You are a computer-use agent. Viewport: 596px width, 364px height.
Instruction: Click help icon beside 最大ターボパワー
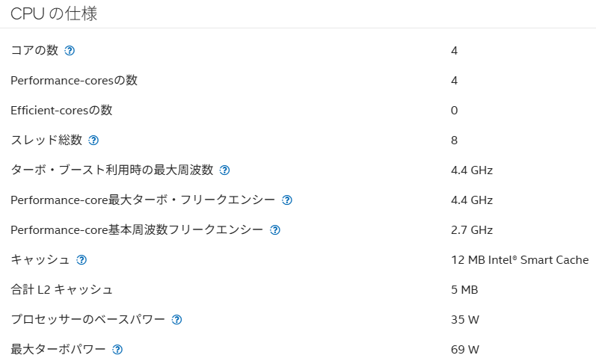(117, 350)
